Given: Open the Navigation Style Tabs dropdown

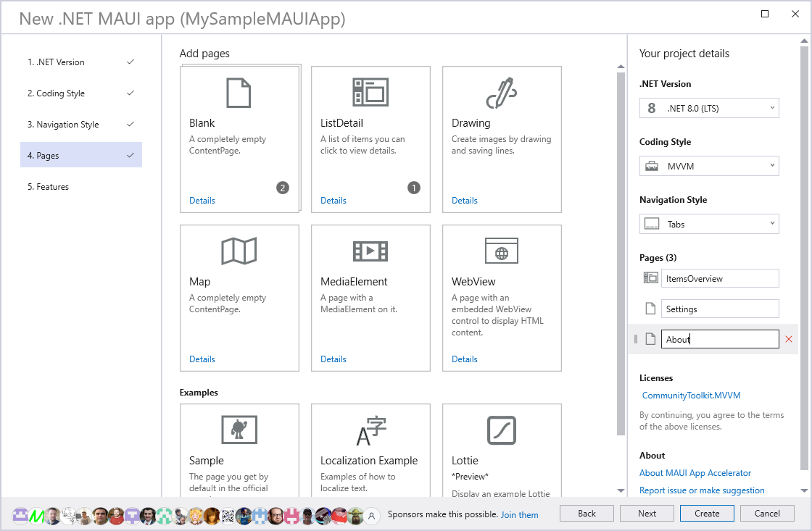Looking at the screenshot, I should point(709,225).
